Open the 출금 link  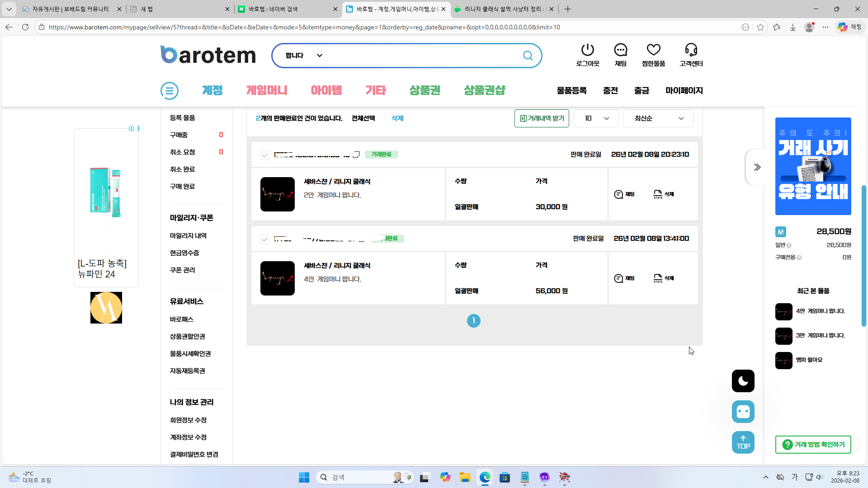click(642, 90)
